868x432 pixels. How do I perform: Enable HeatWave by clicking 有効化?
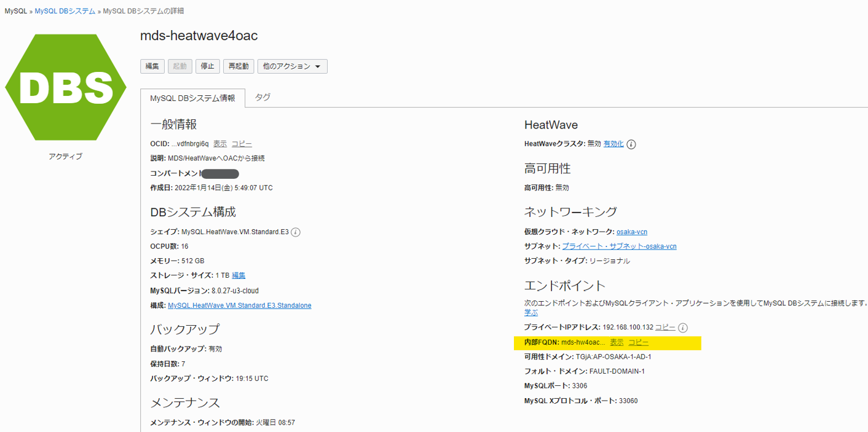pos(614,144)
